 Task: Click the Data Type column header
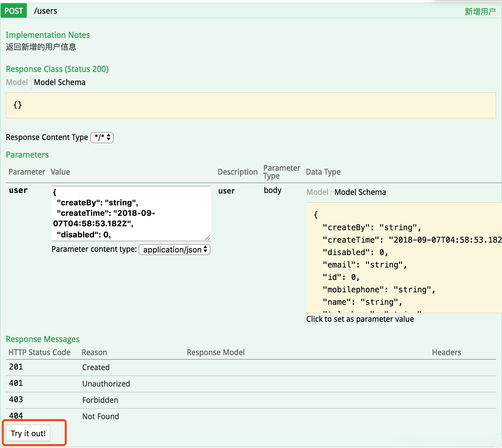pos(323,172)
